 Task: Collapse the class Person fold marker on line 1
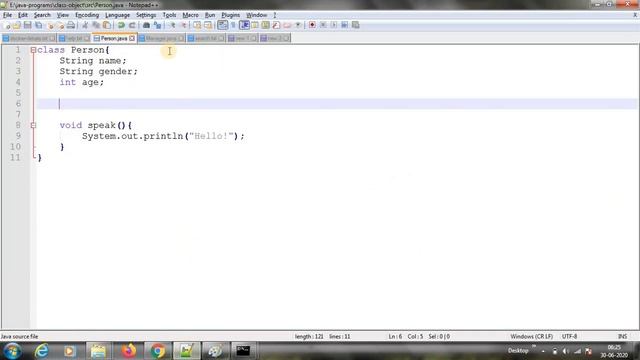(x=33, y=50)
